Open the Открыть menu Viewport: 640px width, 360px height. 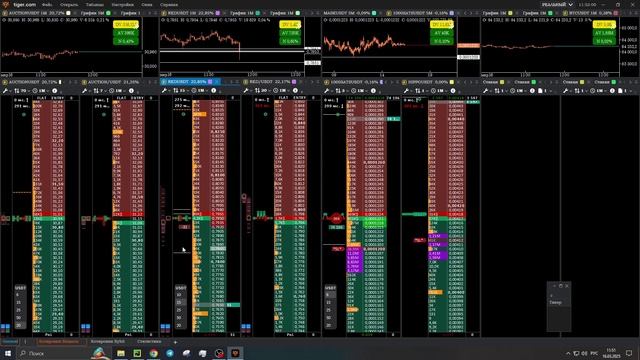click(x=69, y=4)
